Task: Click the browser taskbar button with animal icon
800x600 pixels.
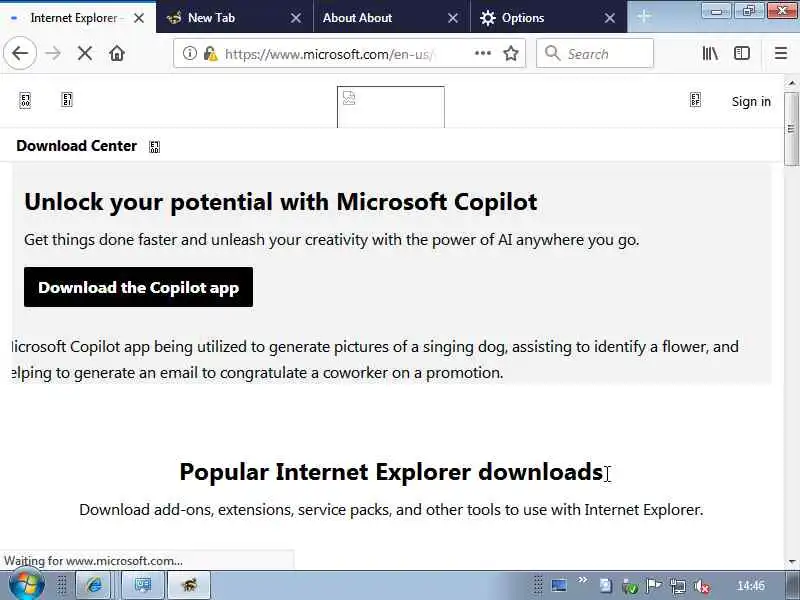Action: pos(189,585)
